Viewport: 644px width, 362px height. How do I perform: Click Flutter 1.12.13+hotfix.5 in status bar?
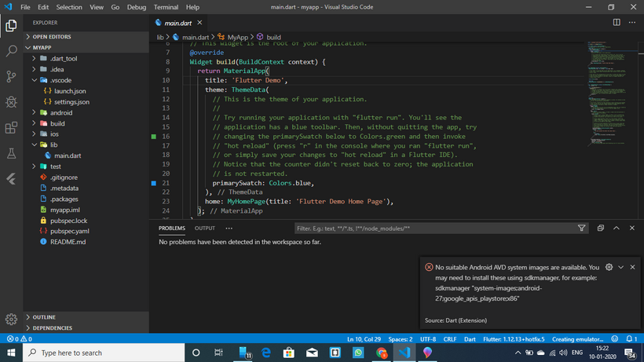514,338
